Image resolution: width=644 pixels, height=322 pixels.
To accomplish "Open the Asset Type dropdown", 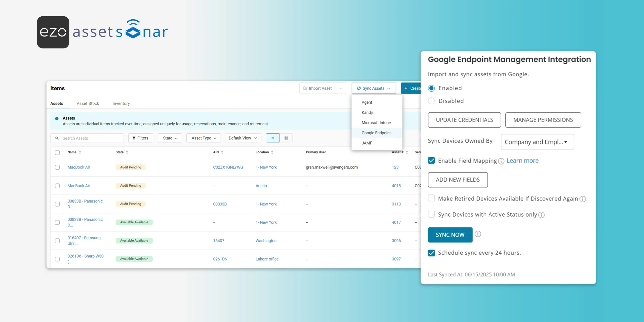I will point(204,138).
